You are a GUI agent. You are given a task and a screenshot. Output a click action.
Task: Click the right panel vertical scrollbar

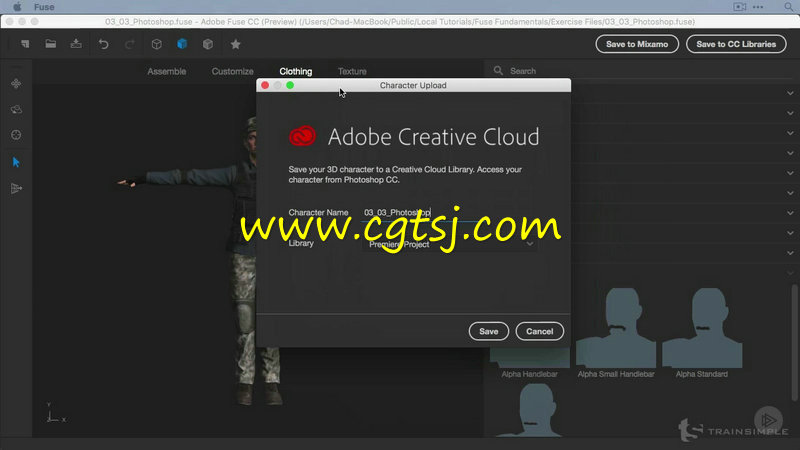click(794, 342)
